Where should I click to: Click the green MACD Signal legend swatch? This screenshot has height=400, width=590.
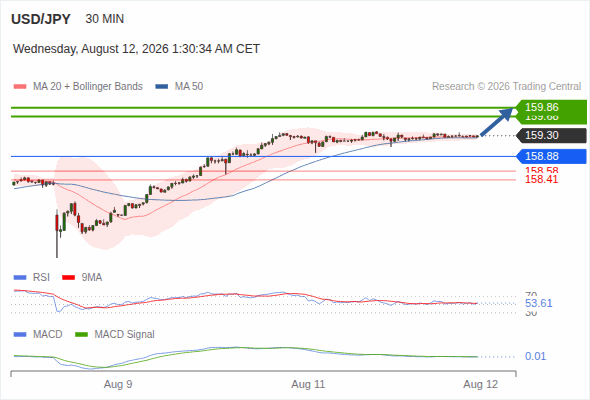[81, 335]
